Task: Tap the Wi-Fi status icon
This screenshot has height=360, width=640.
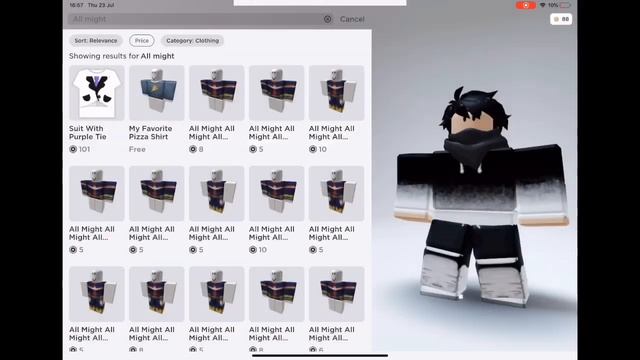Action: 542,5
